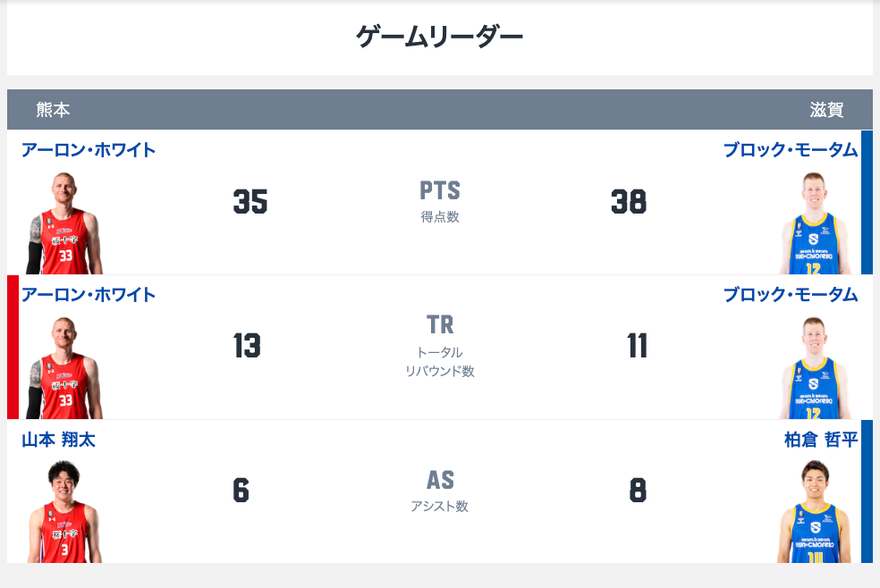
Task: Open ブロック・モータム name link in rebounds row
Action: 791,295
